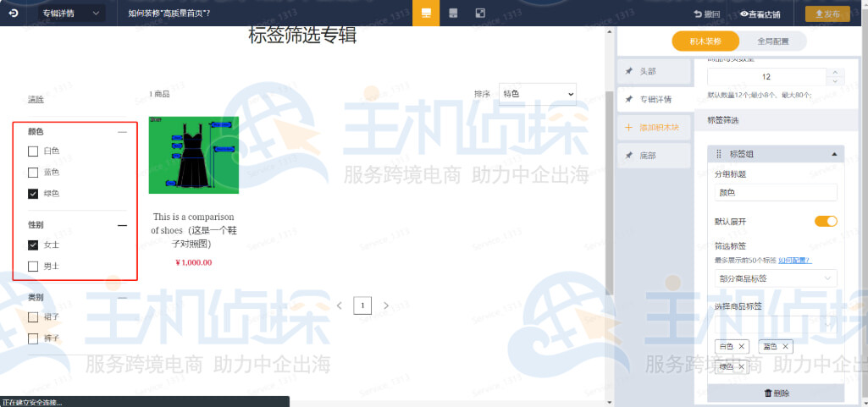868x407 pixels.
Task: Open the 选择商品标签 dropdown
Action: coord(776,325)
